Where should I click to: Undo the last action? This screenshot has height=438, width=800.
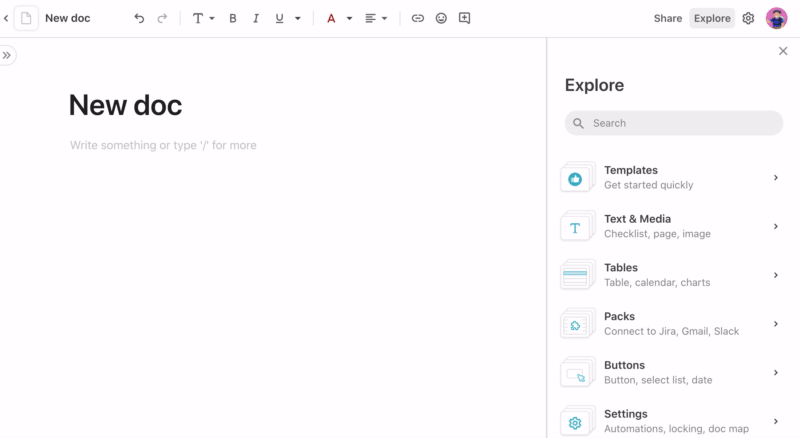pos(139,18)
